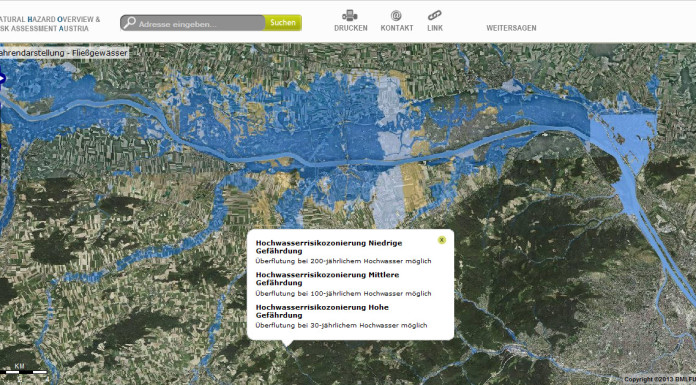
Task: Click the pointer tail below the popup
Action: coord(288,342)
